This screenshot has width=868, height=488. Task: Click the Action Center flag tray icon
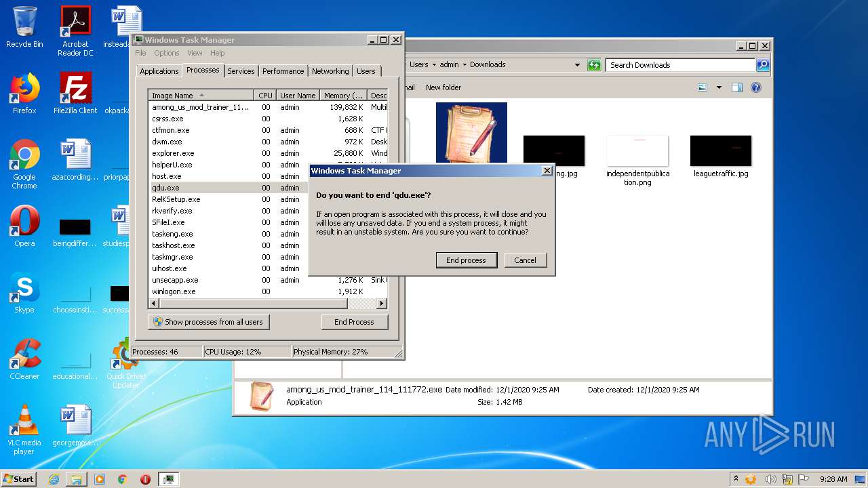805,479
